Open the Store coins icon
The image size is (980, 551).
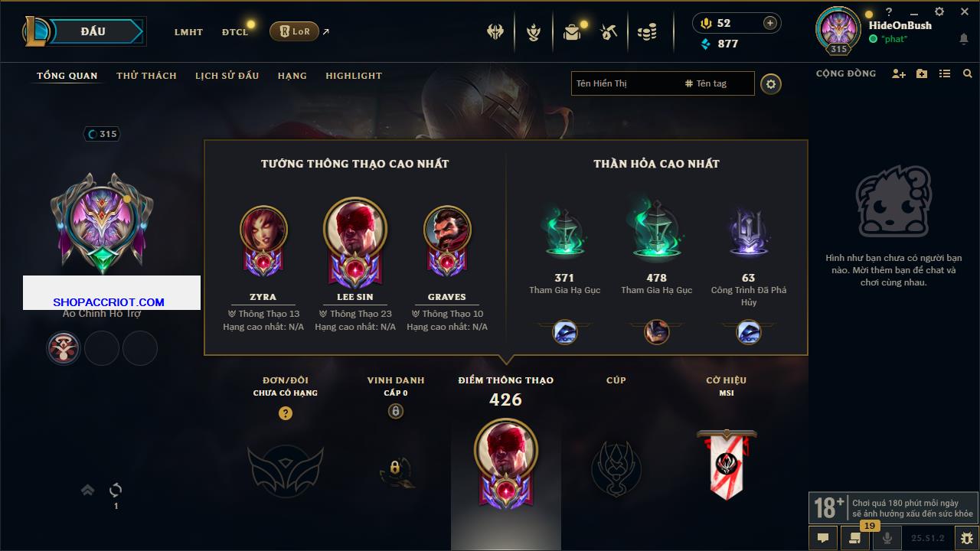tap(648, 32)
